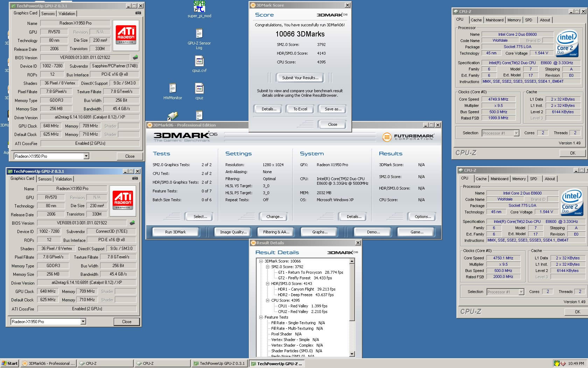Collapse the SM2.0 Score: 3792 tree node
588x368 pixels.
(267, 267)
